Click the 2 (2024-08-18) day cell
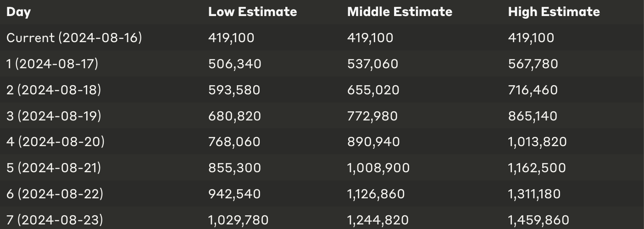This screenshot has height=229, width=644. pyautogui.click(x=54, y=90)
